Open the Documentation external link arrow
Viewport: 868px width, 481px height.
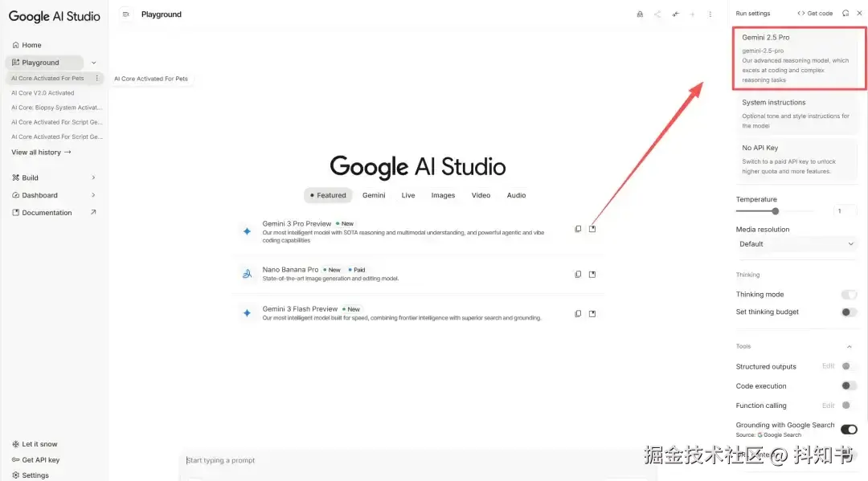tap(93, 212)
